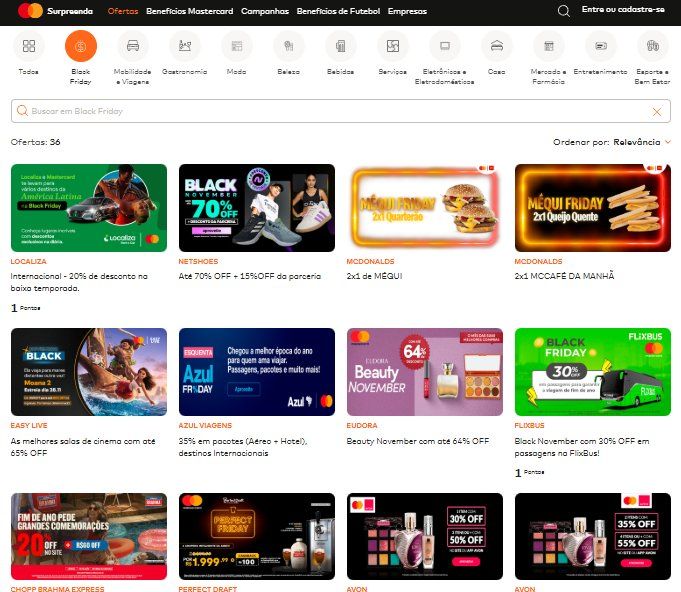681x592 pixels.
Task: Open the Avon 35% OFF banner
Action: (593, 536)
